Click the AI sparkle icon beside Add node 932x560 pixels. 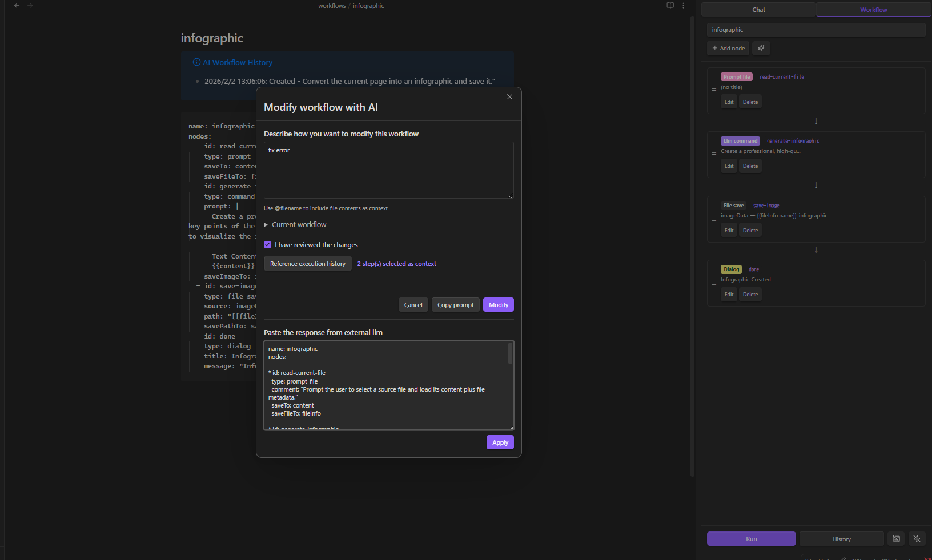[761, 48]
